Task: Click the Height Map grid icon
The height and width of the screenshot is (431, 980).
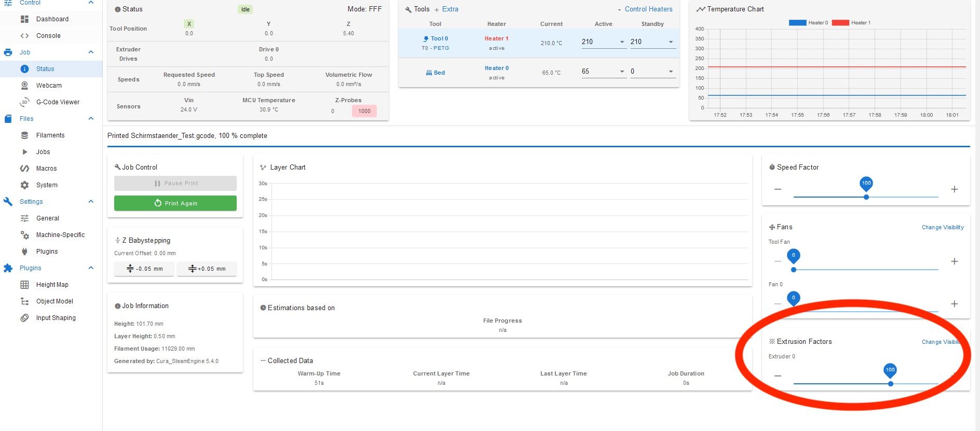Action: pos(24,285)
